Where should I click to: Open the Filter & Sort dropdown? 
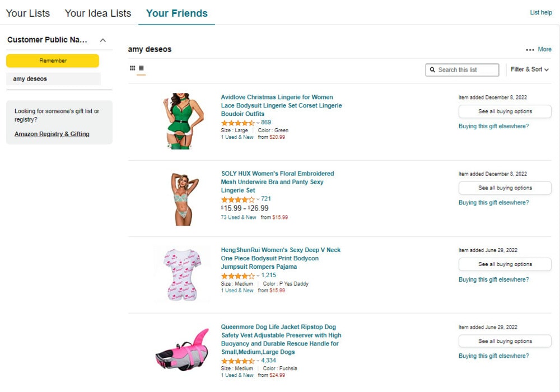click(529, 69)
